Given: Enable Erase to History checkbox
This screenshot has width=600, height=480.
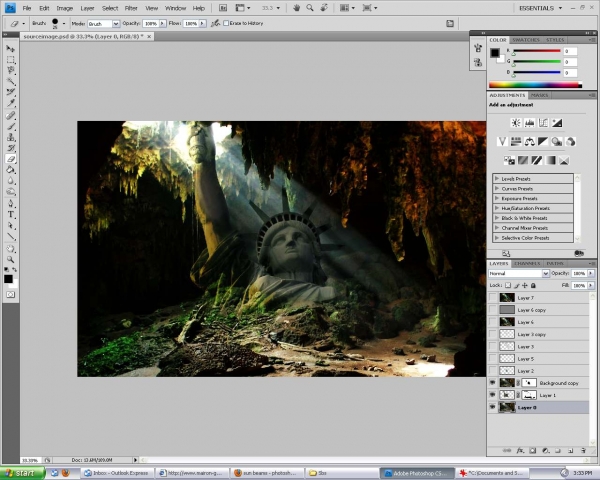Looking at the screenshot, I should point(226,23).
